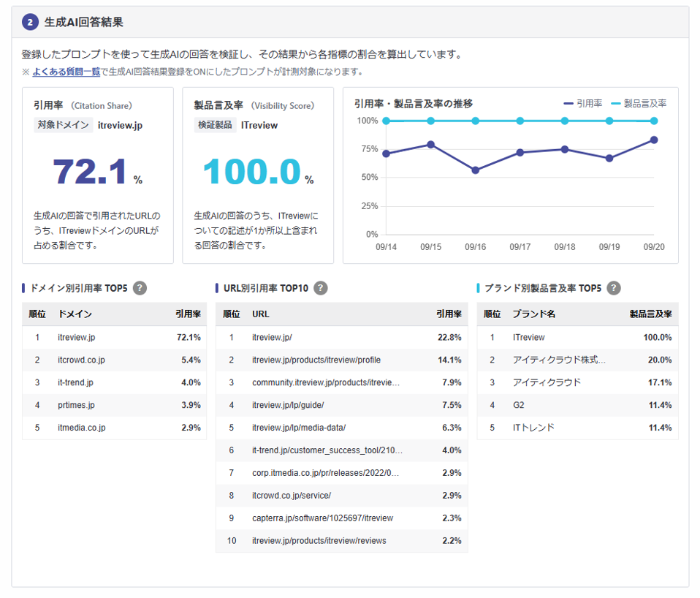Select the 09/15 引用率 data point

pyautogui.click(x=431, y=144)
